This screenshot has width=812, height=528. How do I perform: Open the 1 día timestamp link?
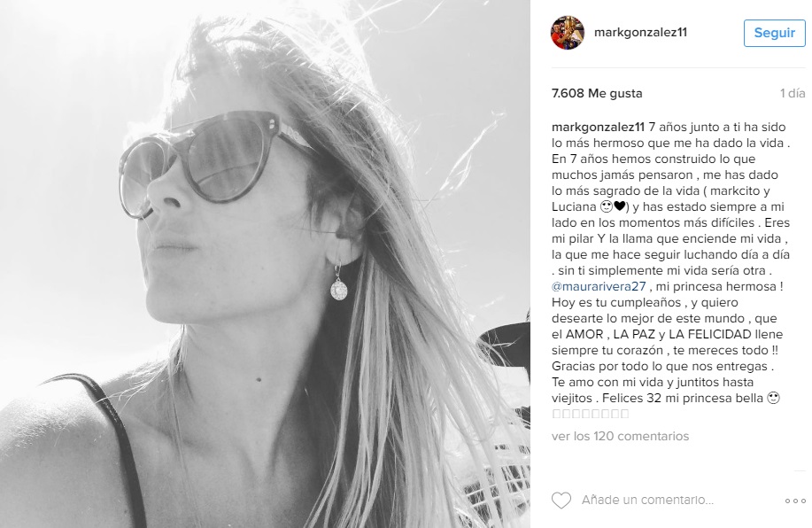(x=793, y=93)
